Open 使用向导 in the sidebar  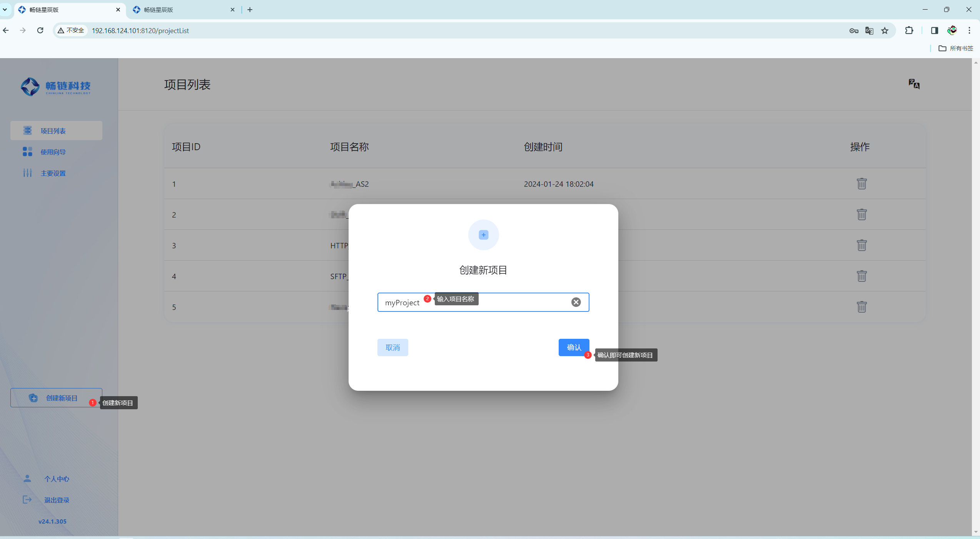[x=53, y=152]
